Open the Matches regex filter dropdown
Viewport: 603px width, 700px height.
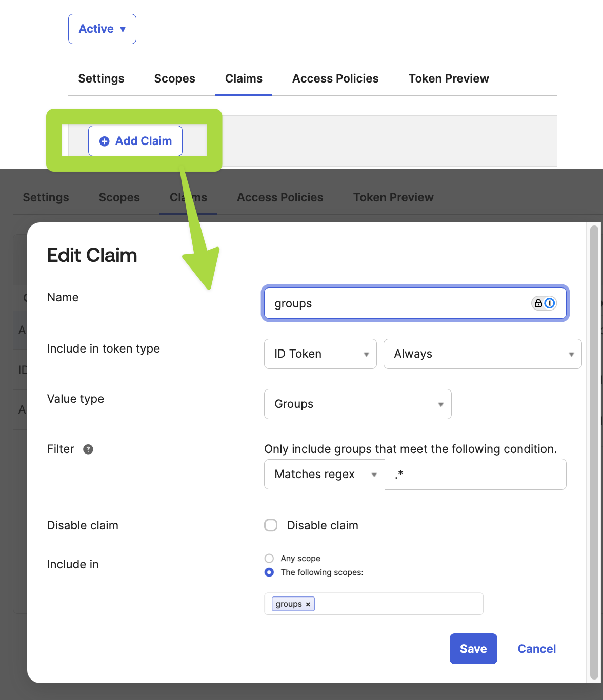[x=324, y=475]
